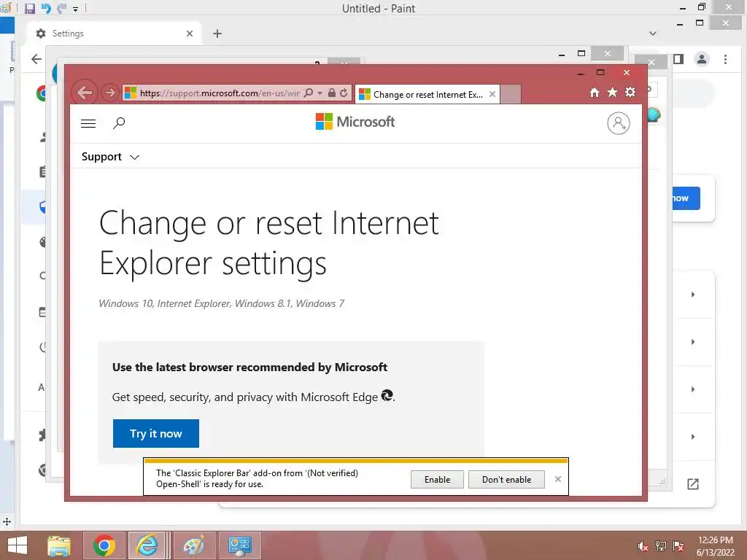Save the drawing in Paint quick access
747x560 pixels.
pos(29,9)
